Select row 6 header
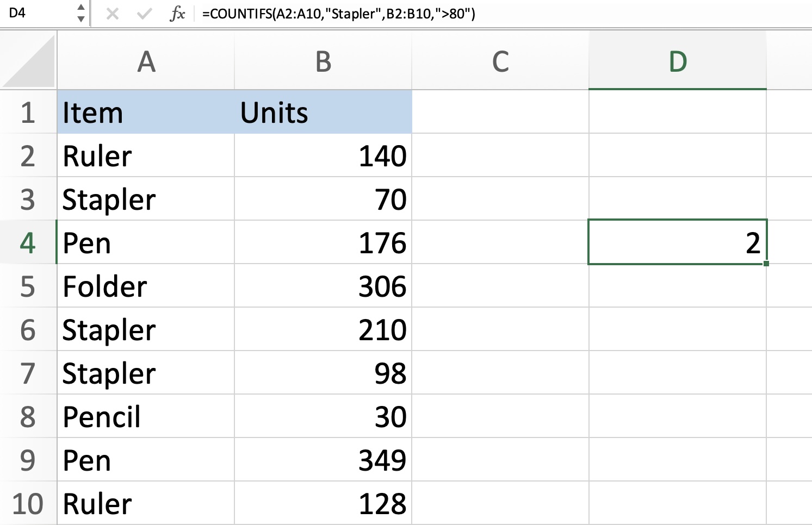This screenshot has width=812, height=525. pos(28,329)
